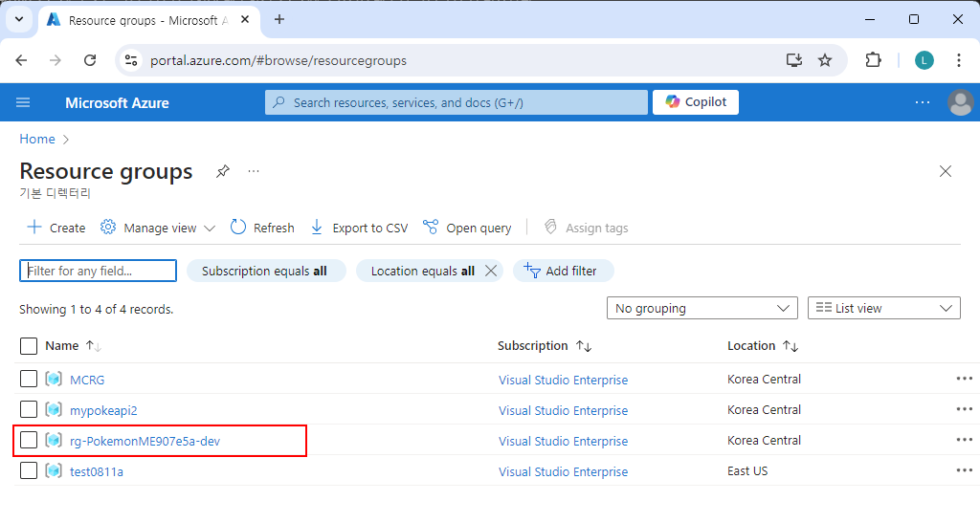Open the mypokeapi2 row context ellipsis
Viewport: 980px width, 523px height.
tap(965, 409)
